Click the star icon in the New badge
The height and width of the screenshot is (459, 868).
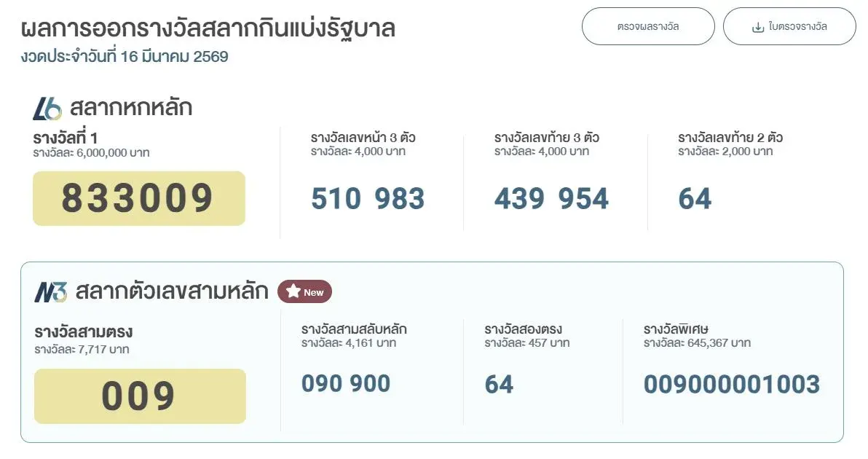click(x=293, y=292)
